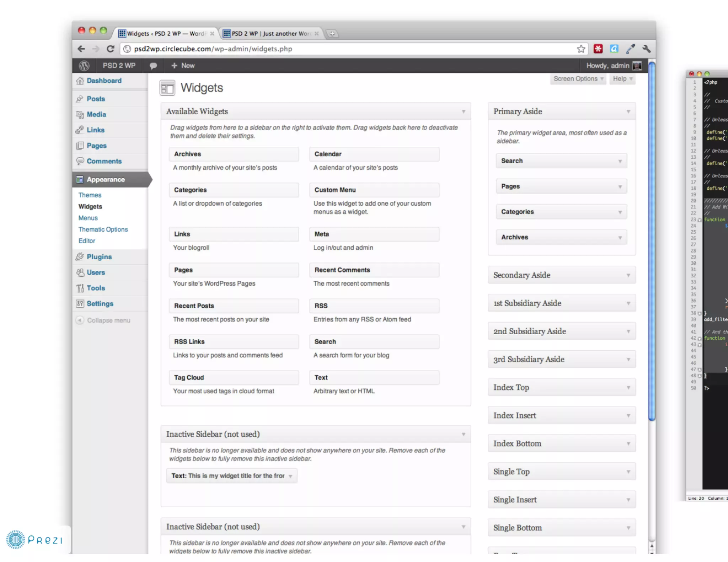Screen dimensions: 728x562
Task: Click the browser forward arrow
Action: point(96,49)
